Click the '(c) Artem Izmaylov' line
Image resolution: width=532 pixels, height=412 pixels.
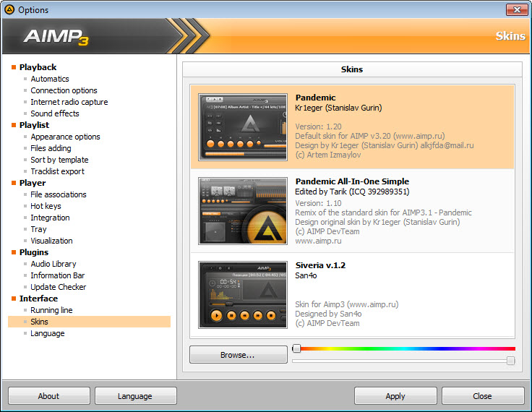328,155
